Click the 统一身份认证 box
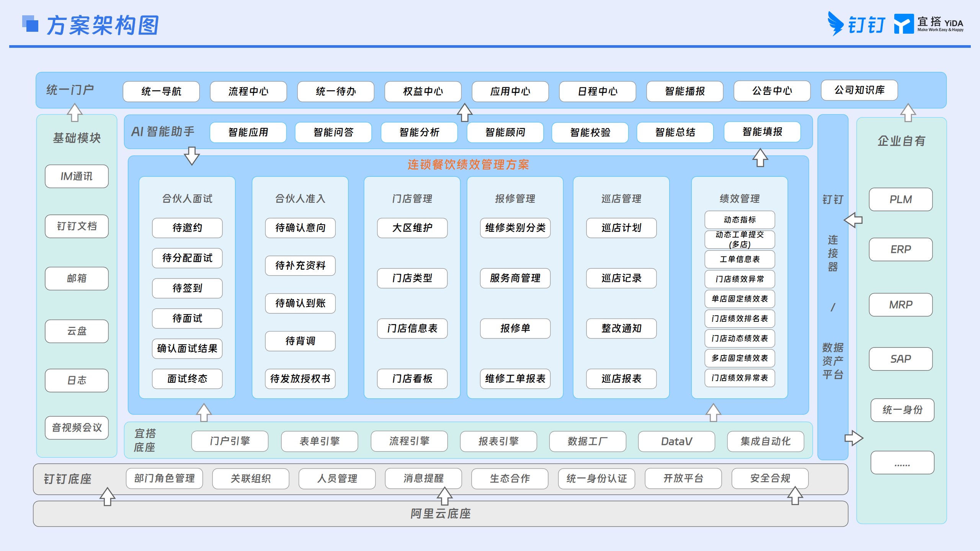Viewport: 980px width, 551px height. [596, 479]
